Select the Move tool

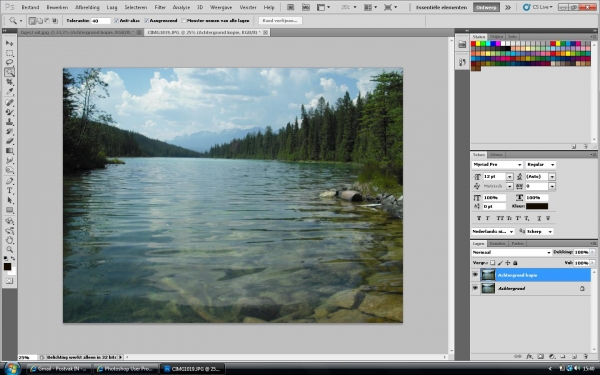[x=10, y=43]
